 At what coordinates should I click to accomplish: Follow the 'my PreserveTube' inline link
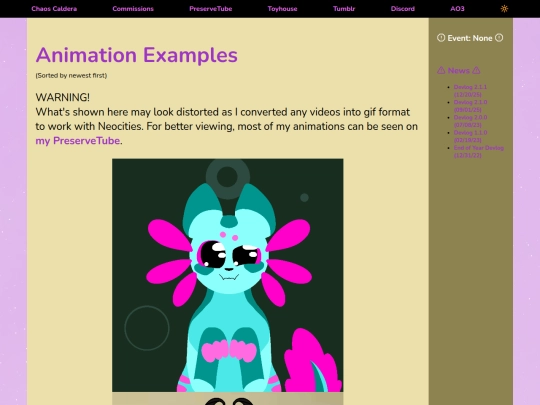[x=77, y=141]
